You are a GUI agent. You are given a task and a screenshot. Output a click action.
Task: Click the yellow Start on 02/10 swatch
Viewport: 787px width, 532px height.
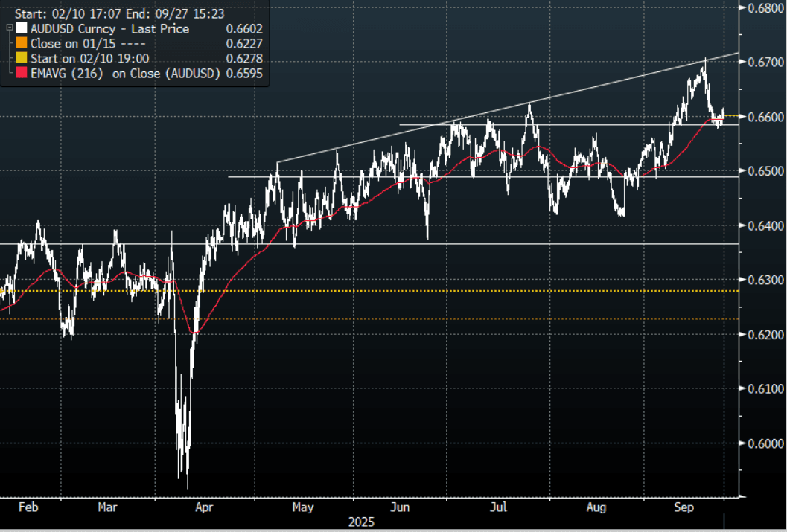point(19,58)
